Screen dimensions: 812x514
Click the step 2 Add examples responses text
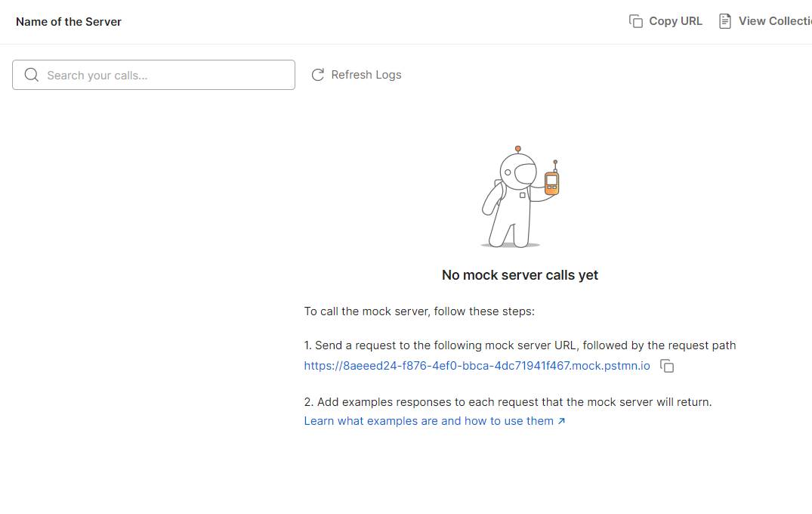click(508, 402)
